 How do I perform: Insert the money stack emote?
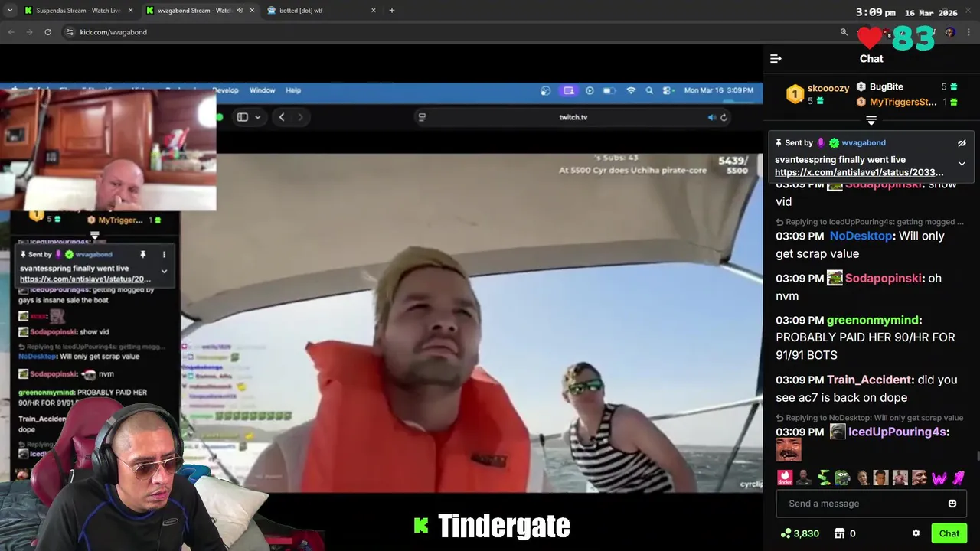824,478
